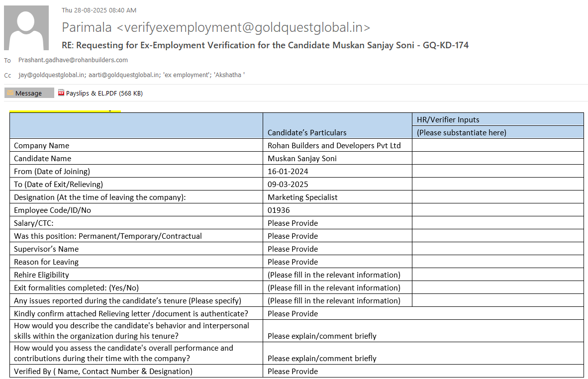This screenshot has height=379, width=588.
Task: Select the 'Akshatha' Cc contact
Action: 229,75
